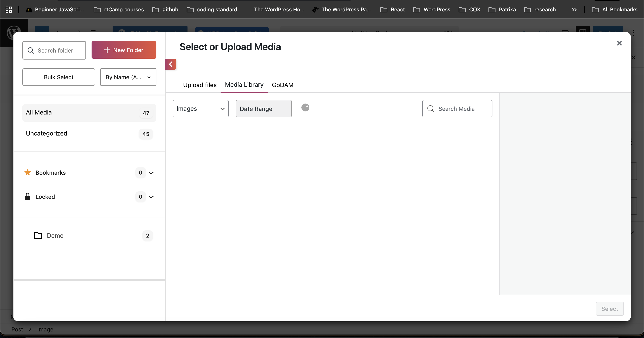Click the Locked padlock icon
644x338 pixels.
28,197
